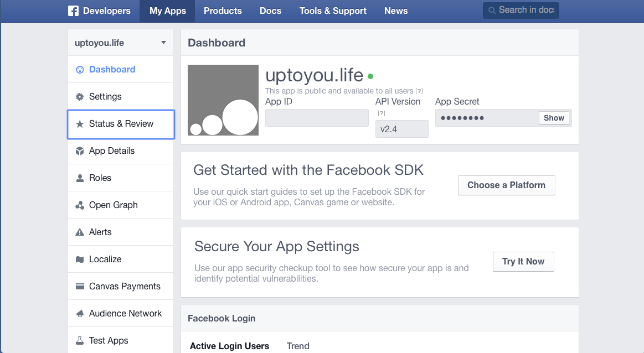644x353 pixels.
Task: Click the help [?] next to public status
Action: (x=419, y=91)
